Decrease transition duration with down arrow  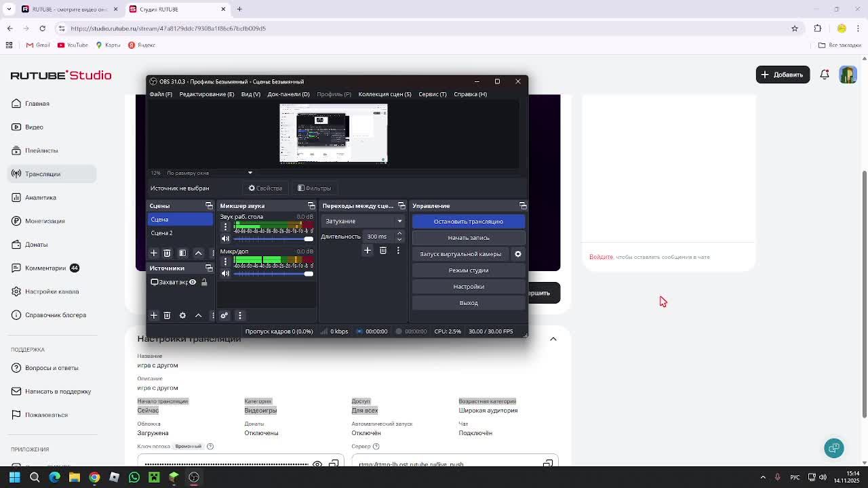click(x=399, y=239)
